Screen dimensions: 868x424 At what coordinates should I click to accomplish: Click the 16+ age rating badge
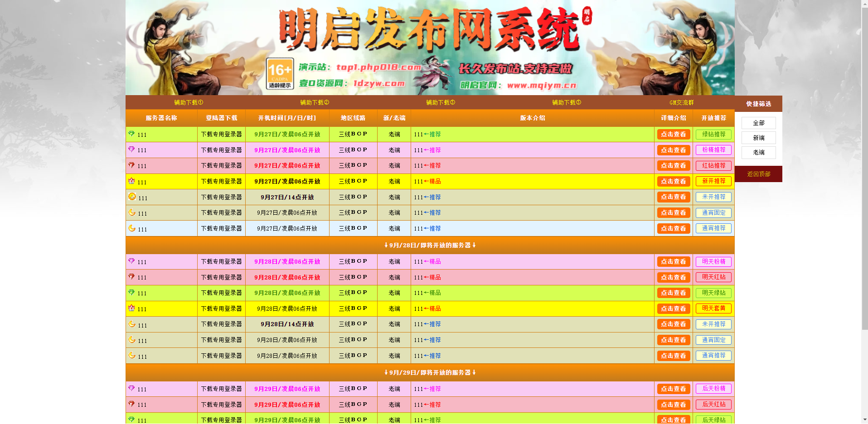[x=280, y=73]
